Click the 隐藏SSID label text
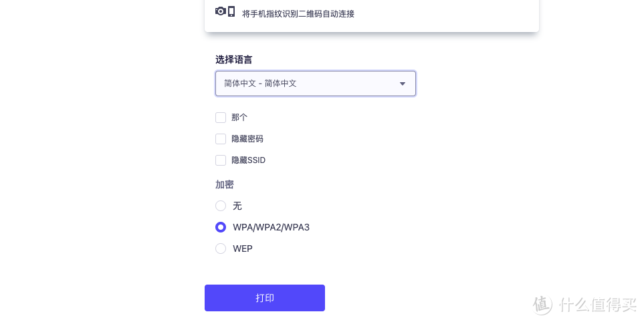The image size is (644, 322). tap(248, 160)
